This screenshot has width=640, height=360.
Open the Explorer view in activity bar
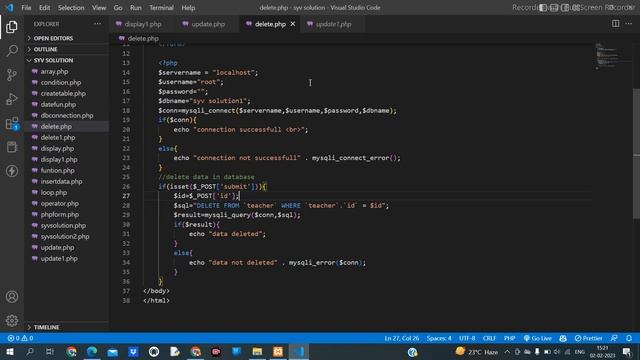[12, 27]
